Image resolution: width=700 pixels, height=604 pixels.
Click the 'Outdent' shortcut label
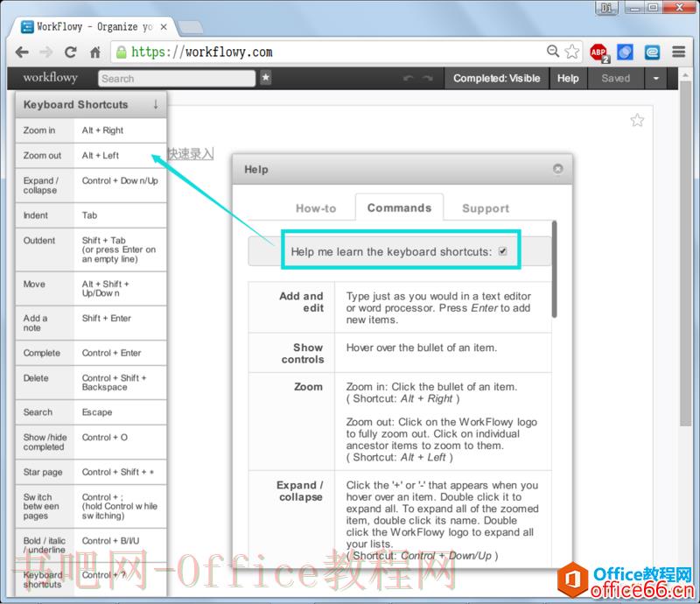point(39,241)
